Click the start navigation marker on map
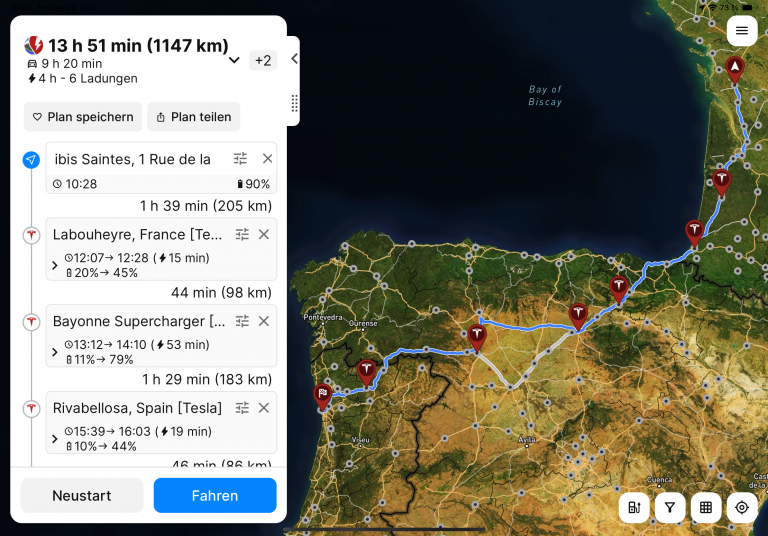768x536 pixels. click(x=735, y=69)
